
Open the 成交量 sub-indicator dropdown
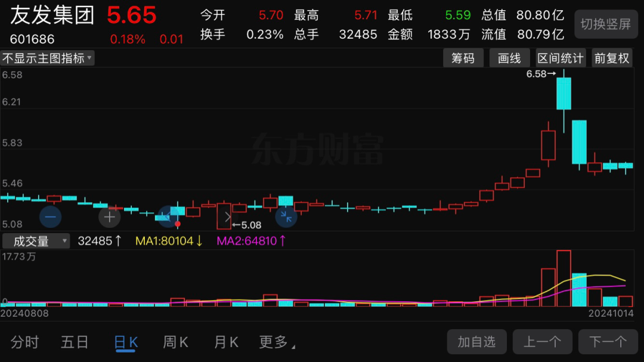point(36,241)
